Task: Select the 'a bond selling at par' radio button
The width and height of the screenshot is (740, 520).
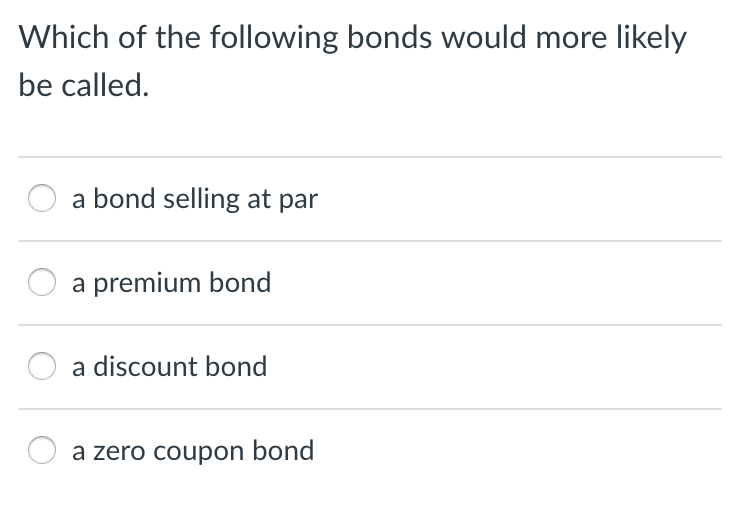Action: click(42, 198)
